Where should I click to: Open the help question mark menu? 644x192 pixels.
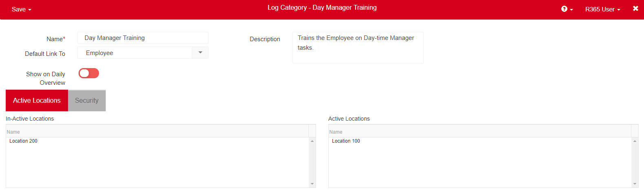point(567,9)
